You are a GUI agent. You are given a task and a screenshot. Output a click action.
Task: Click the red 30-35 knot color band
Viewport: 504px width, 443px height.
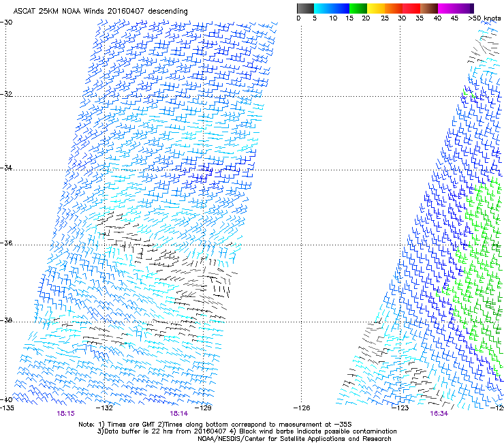click(x=411, y=8)
